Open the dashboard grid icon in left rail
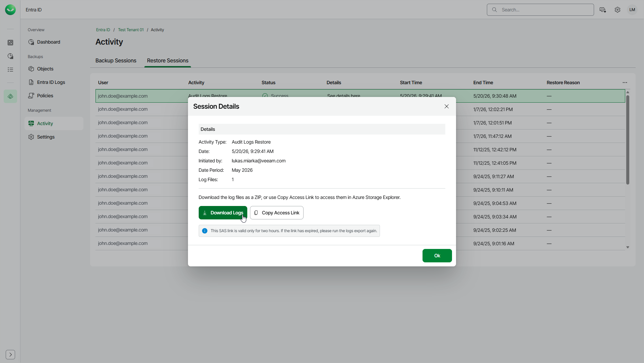Image resolution: width=644 pixels, height=363 pixels. (x=10, y=43)
